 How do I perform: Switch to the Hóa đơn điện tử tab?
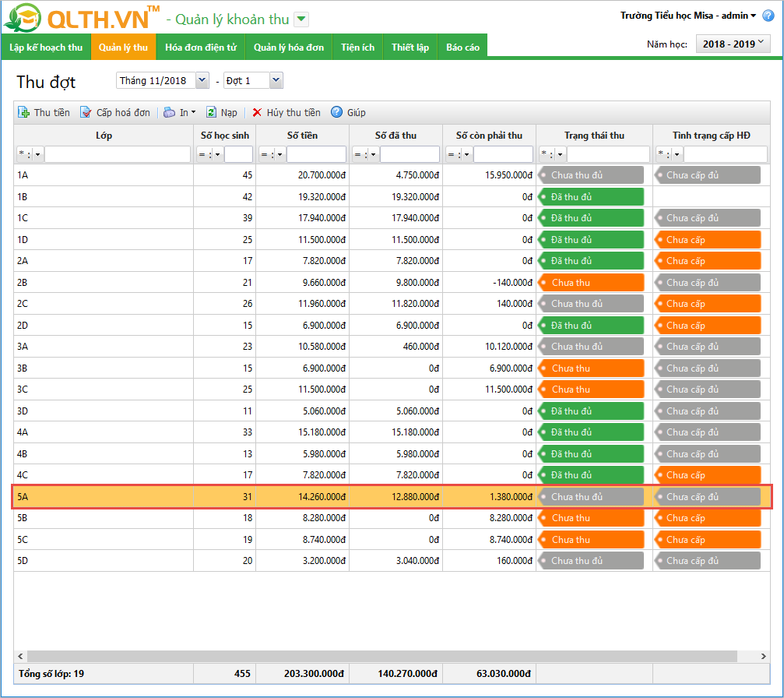(x=200, y=48)
